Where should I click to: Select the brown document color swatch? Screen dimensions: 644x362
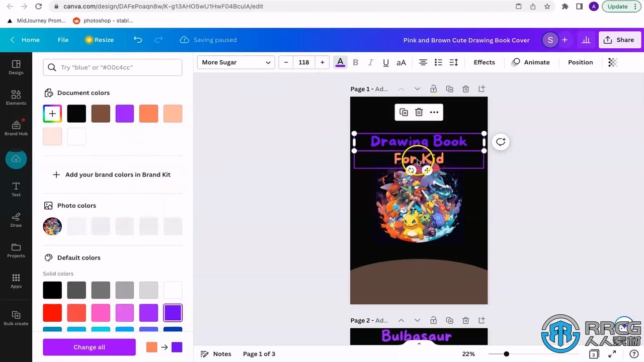tap(101, 114)
